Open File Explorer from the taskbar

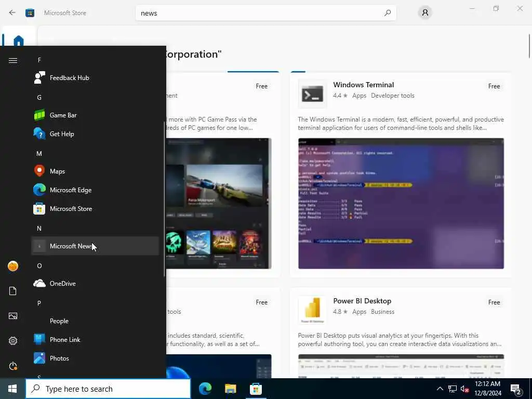pos(230,389)
